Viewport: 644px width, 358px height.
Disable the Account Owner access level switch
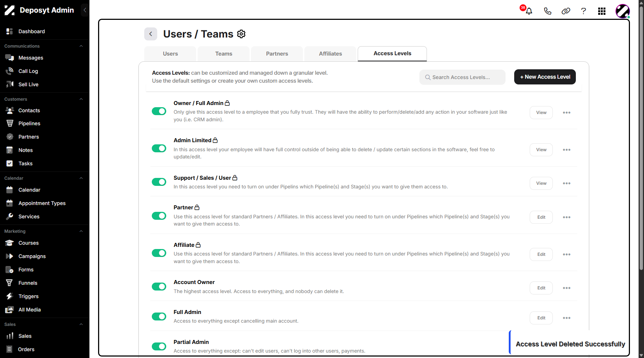(x=159, y=287)
